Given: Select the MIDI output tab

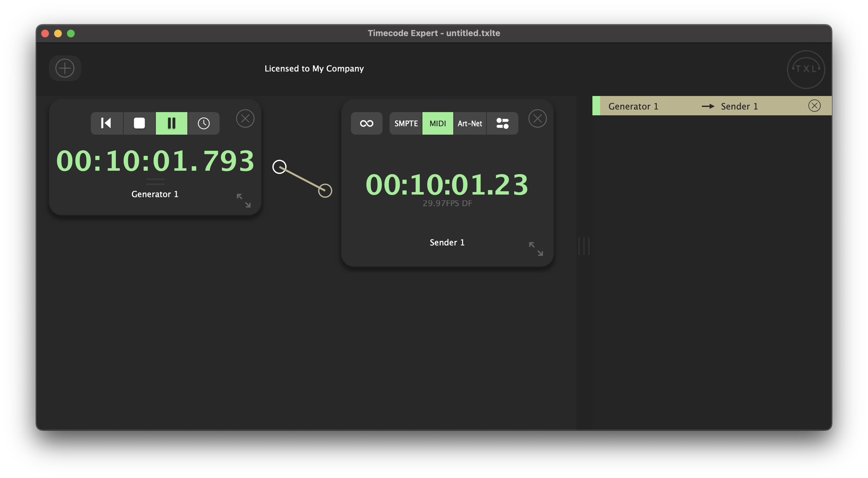Looking at the screenshot, I should tap(437, 123).
